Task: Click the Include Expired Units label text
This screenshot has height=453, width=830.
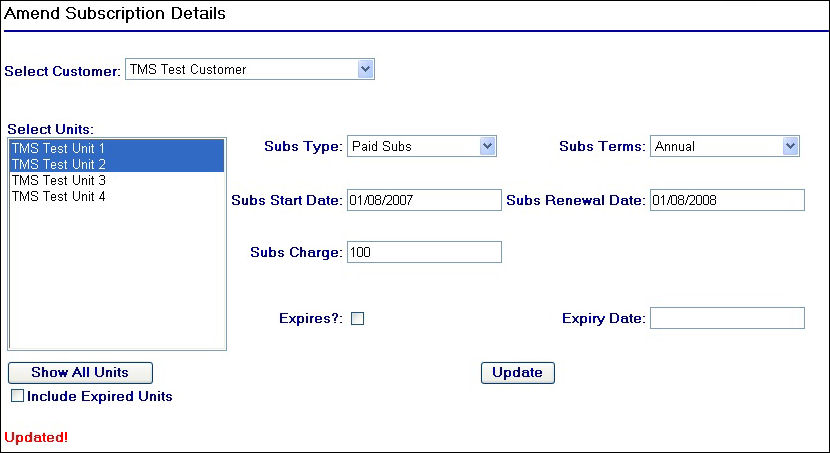Action: (x=100, y=397)
